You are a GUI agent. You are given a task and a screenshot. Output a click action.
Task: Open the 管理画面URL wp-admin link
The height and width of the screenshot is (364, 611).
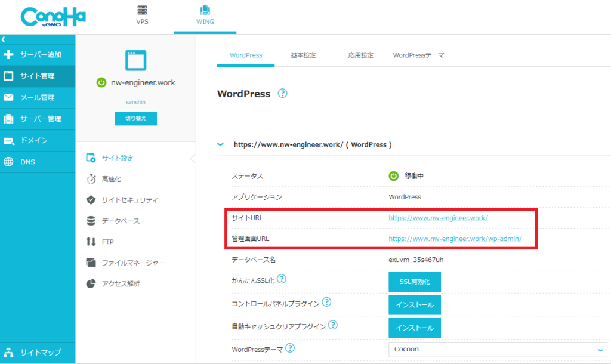tap(455, 239)
